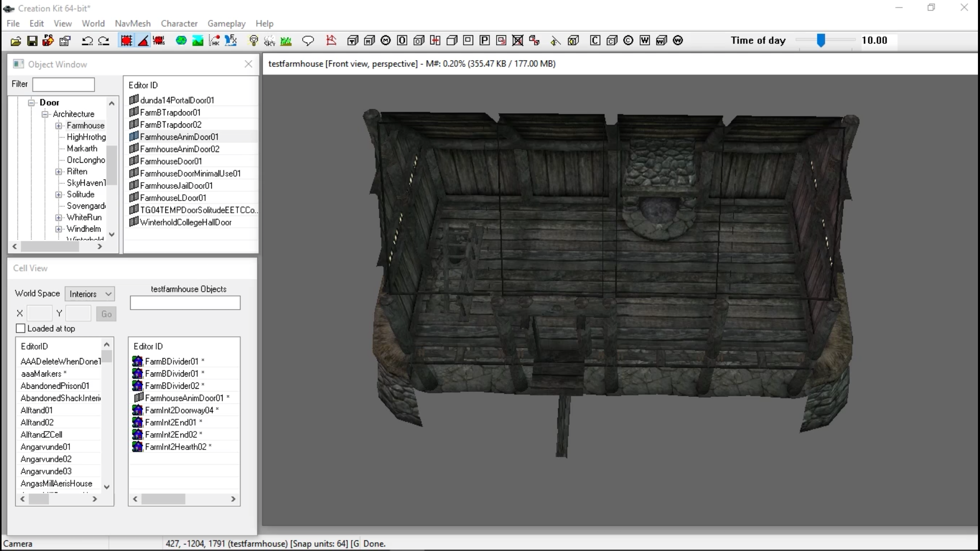Click the square icon labeled W
Image resolution: width=980 pixels, height=551 pixels.
point(645,41)
